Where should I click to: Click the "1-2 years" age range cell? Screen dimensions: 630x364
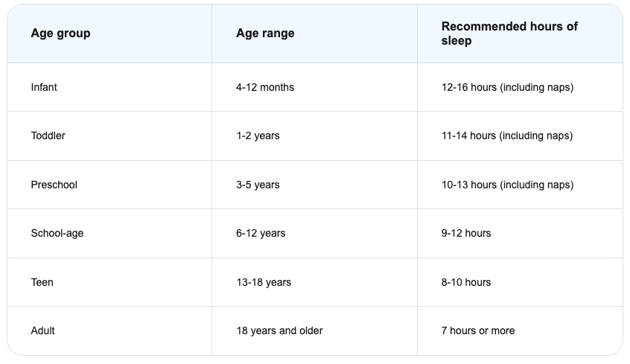(258, 135)
